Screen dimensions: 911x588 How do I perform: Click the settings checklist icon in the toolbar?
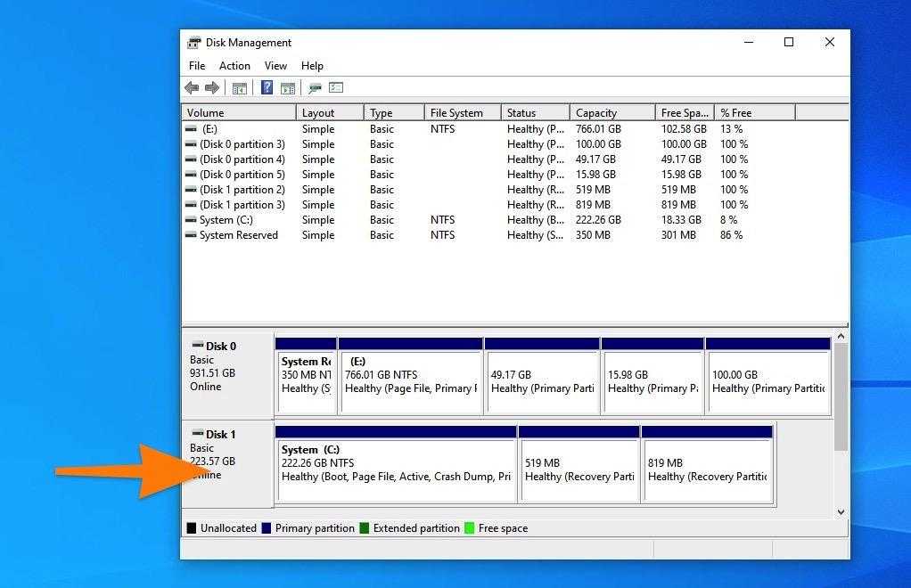(x=336, y=87)
